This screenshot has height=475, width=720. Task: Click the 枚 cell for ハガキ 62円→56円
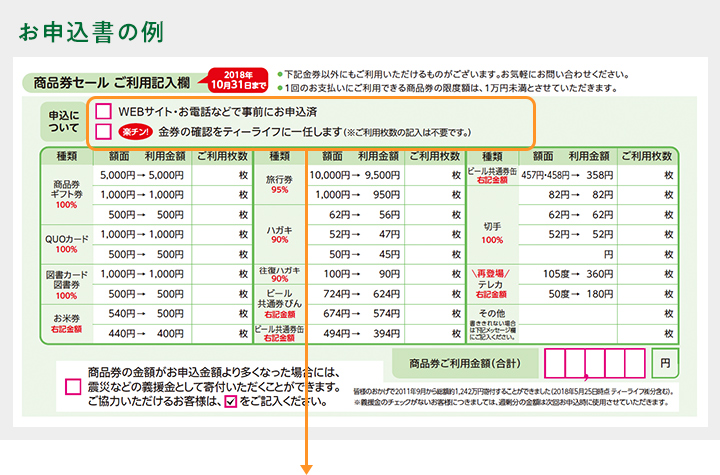click(435, 215)
